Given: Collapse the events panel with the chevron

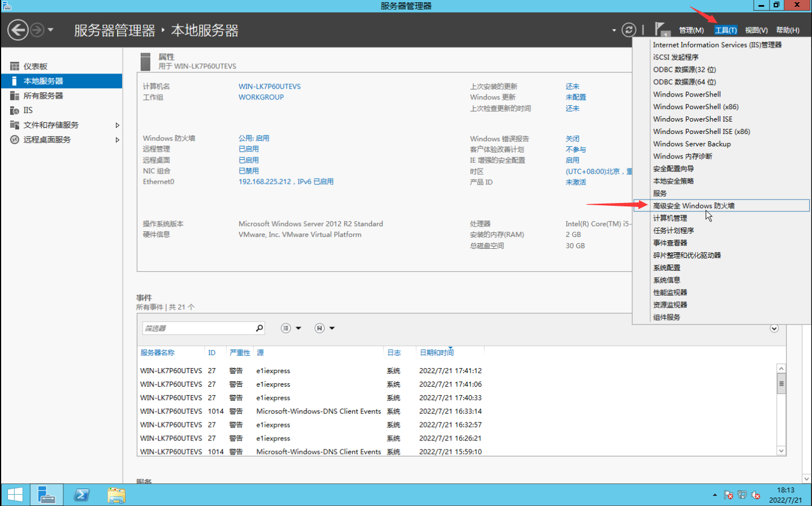Looking at the screenshot, I should pyautogui.click(x=774, y=328).
